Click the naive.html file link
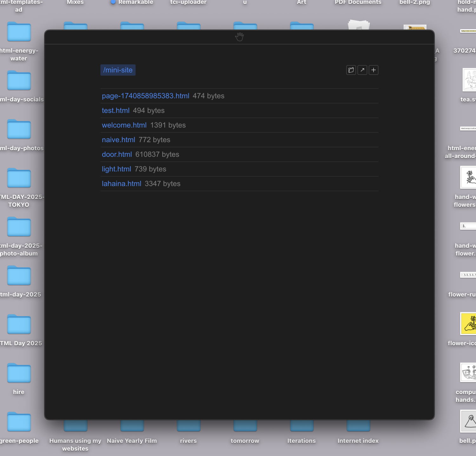Viewport: 476px width, 456px height. 118,140
